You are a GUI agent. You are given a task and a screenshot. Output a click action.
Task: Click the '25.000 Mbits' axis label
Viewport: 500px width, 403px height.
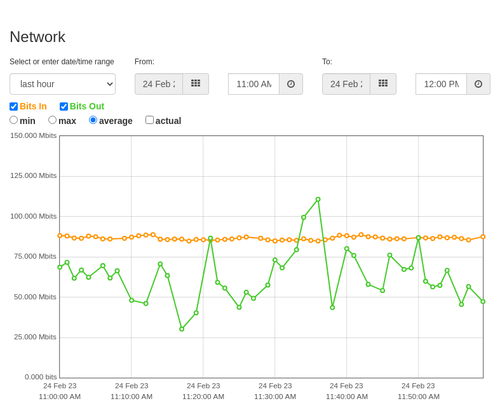pyautogui.click(x=35, y=337)
